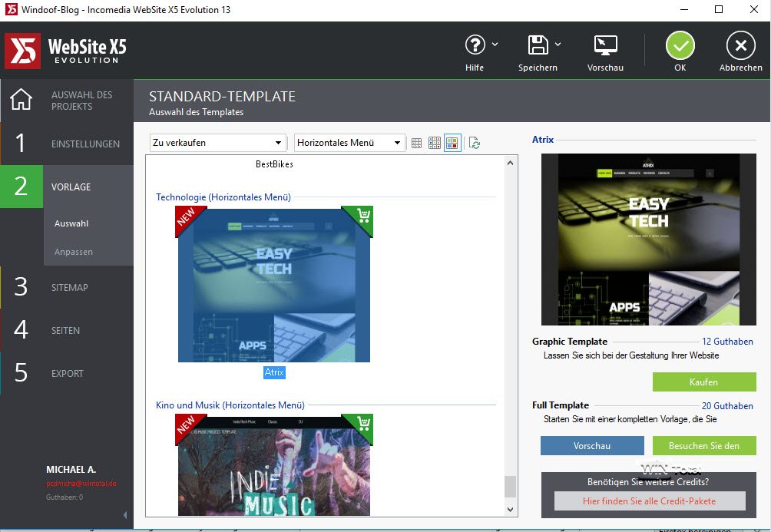
Task: Select step 2 Vorlage
Action: click(x=67, y=187)
